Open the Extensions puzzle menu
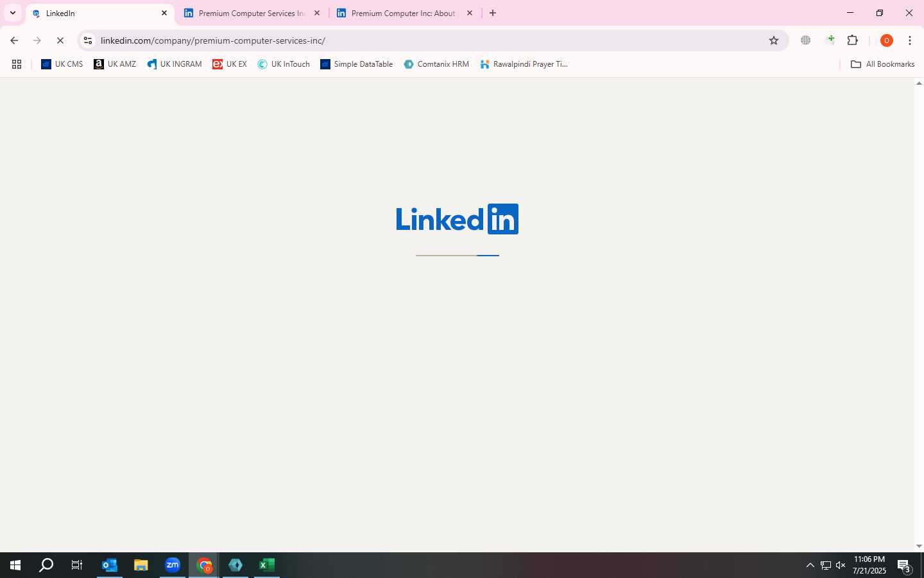The image size is (924, 578). click(x=853, y=40)
